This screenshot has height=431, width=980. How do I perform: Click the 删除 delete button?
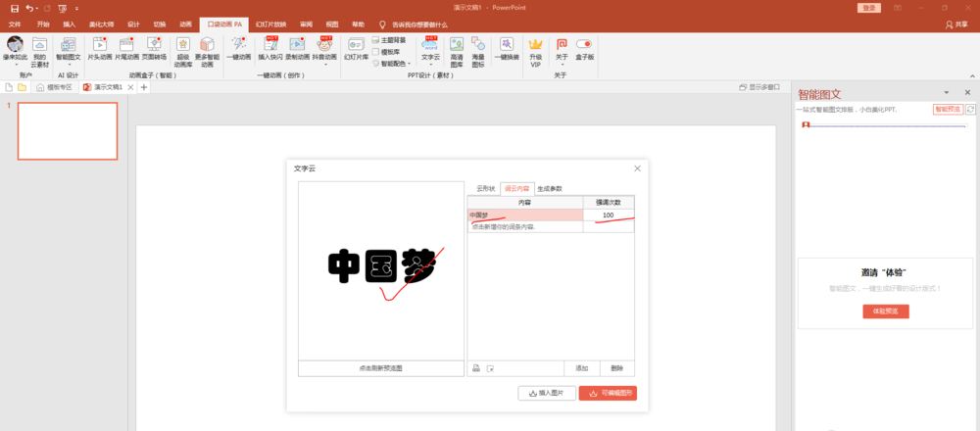616,368
